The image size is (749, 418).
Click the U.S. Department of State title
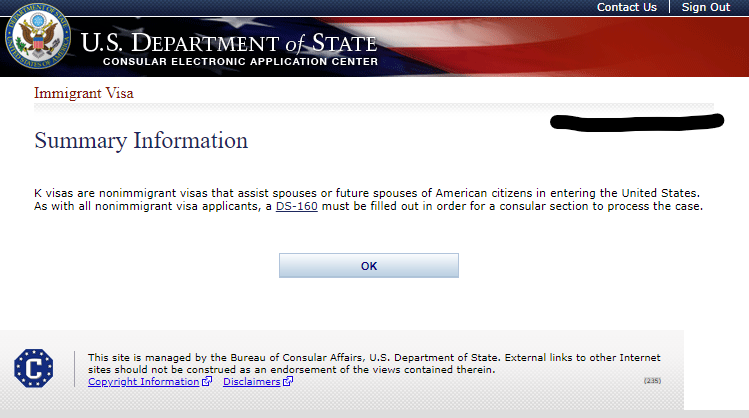click(229, 43)
